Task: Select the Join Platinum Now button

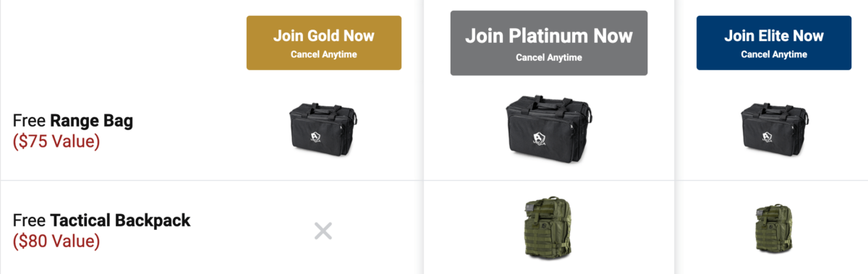Action: [549, 43]
